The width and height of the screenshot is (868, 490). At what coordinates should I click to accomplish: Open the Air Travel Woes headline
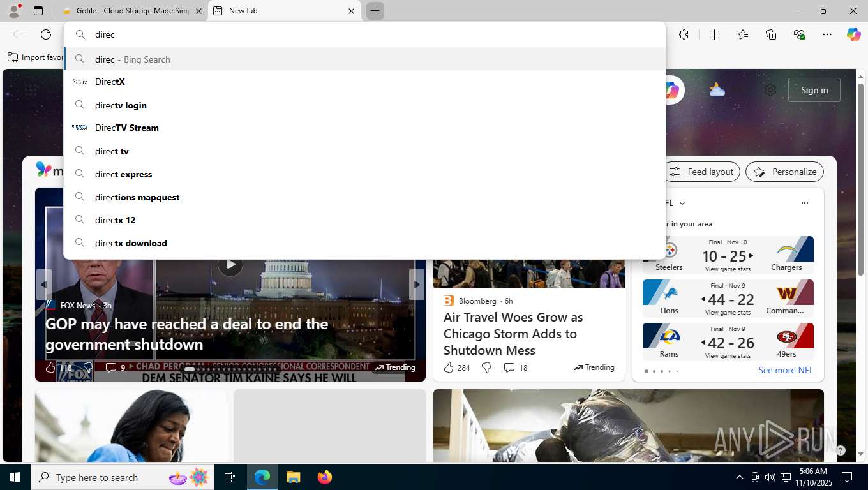(513, 334)
